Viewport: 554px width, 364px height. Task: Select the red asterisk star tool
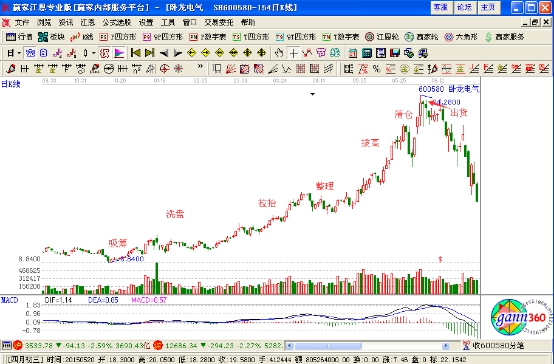178,69
